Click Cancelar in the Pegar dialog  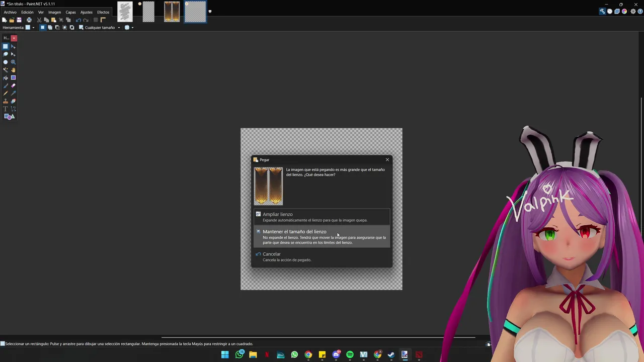click(x=321, y=256)
